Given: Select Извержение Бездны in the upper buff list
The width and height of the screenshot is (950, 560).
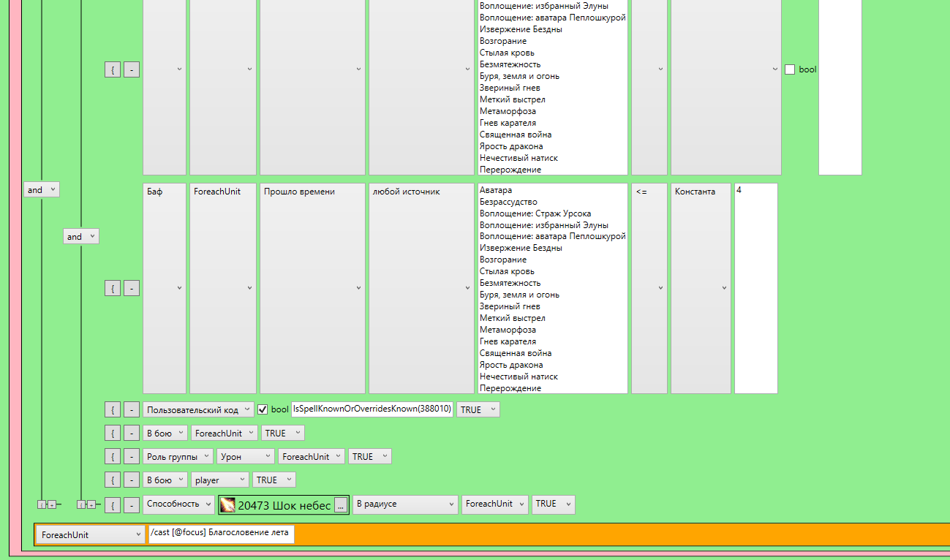Looking at the screenshot, I should pyautogui.click(x=521, y=29).
